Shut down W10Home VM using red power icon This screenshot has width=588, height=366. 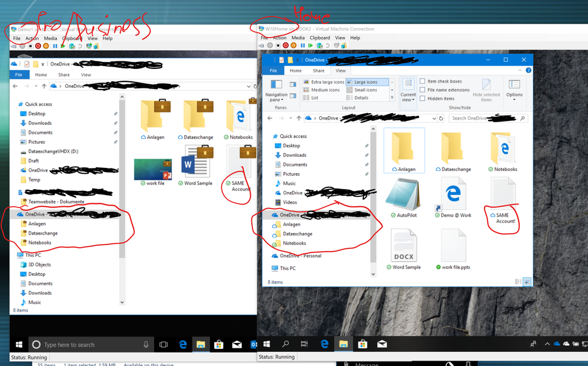(x=285, y=45)
